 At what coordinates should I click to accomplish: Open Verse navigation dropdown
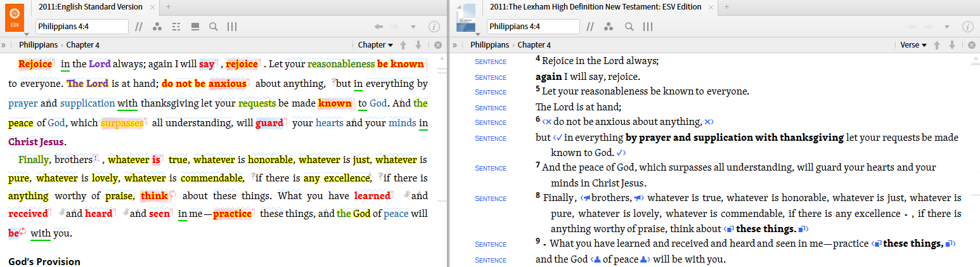[913, 45]
